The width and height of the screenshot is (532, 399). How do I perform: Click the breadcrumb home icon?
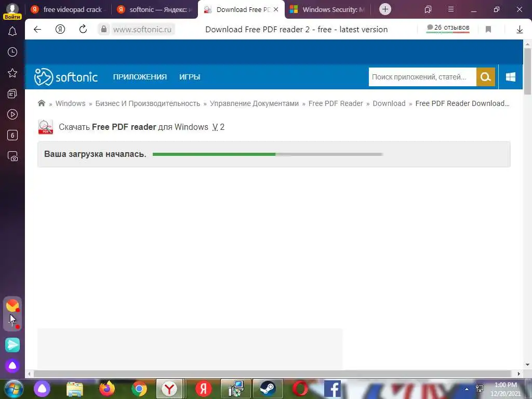click(x=42, y=103)
